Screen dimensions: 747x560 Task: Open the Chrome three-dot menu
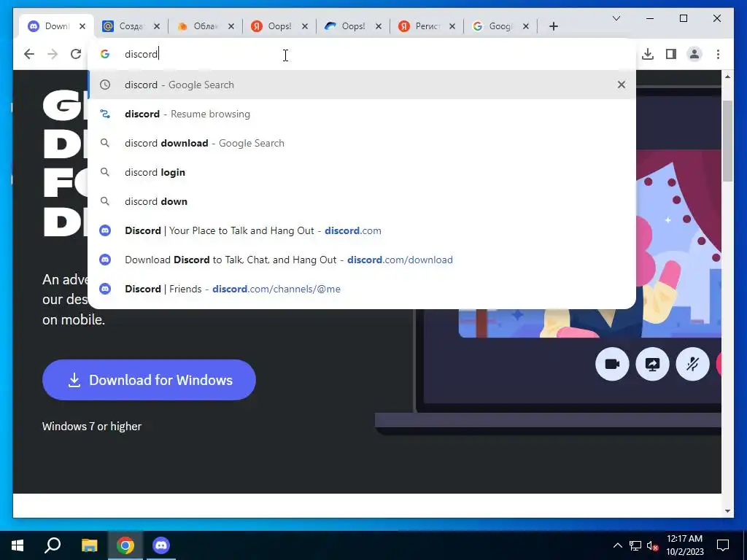pos(718,54)
